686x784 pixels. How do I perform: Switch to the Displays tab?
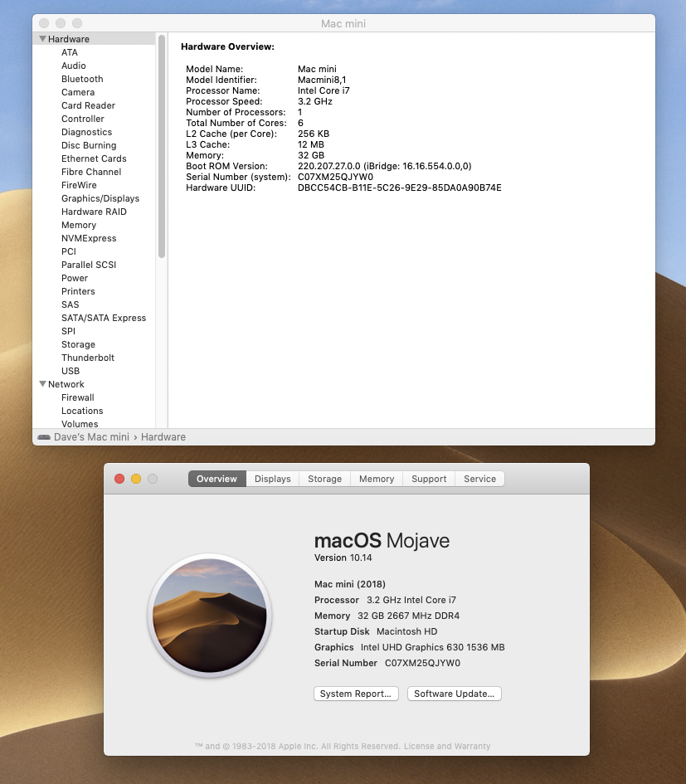coord(273,479)
